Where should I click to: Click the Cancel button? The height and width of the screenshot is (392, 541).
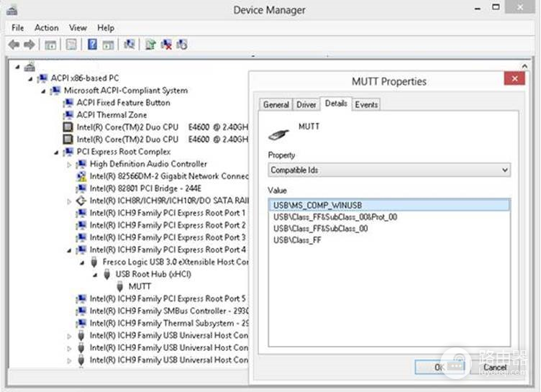point(495,368)
